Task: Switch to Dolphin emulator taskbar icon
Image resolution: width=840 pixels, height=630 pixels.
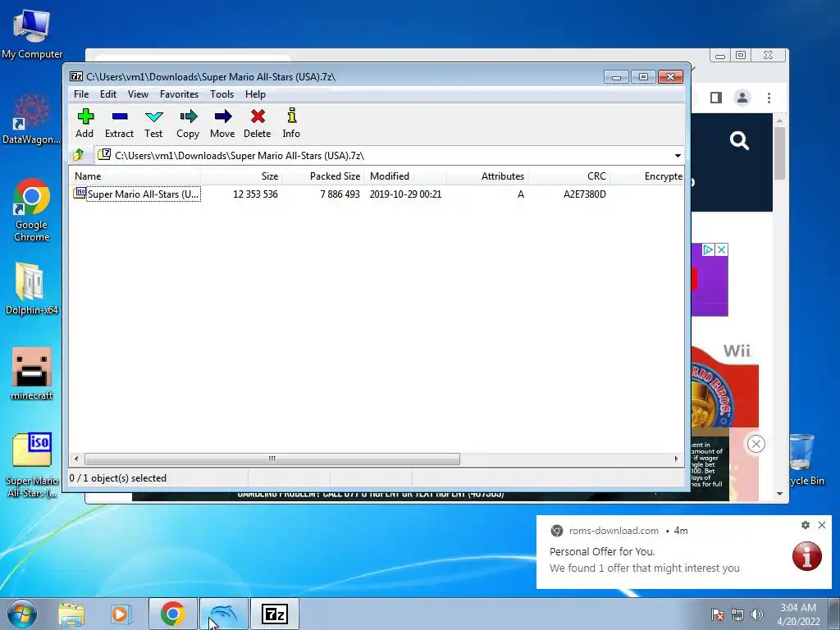Action: 224,614
